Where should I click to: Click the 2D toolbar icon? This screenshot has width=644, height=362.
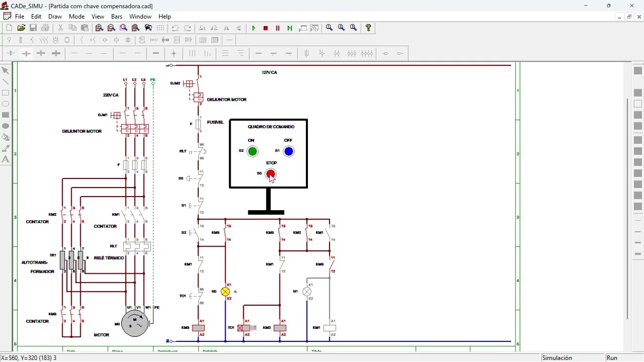point(203,40)
